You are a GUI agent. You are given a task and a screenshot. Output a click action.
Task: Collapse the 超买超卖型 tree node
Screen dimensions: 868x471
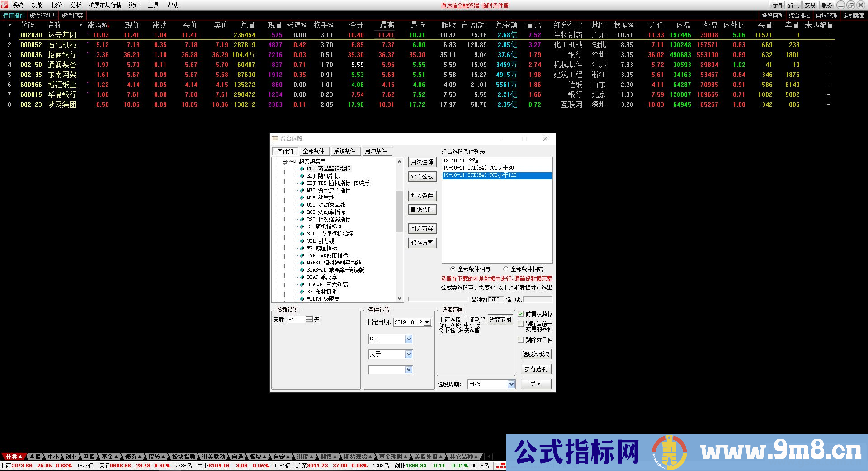[x=285, y=161]
